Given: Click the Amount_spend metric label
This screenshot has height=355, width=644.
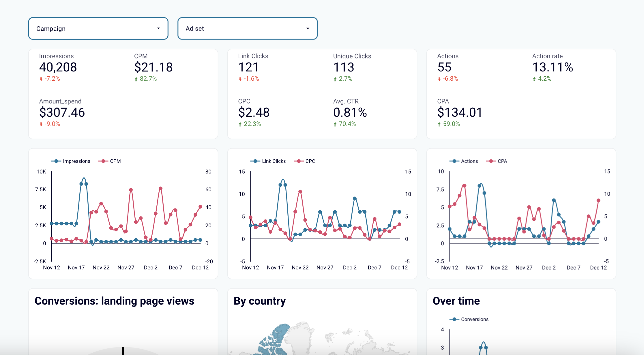Looking at the screenshot, I should [x=60, y=101].
